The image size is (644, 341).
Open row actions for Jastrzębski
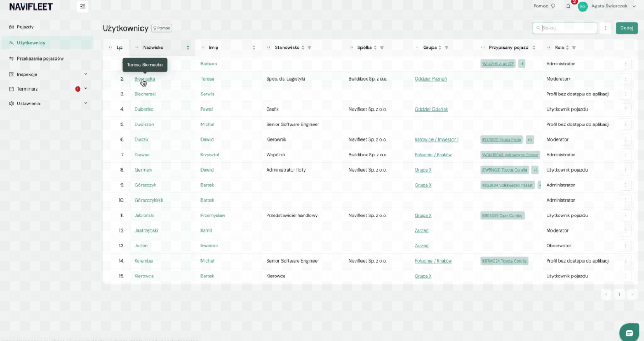point(626,230)
